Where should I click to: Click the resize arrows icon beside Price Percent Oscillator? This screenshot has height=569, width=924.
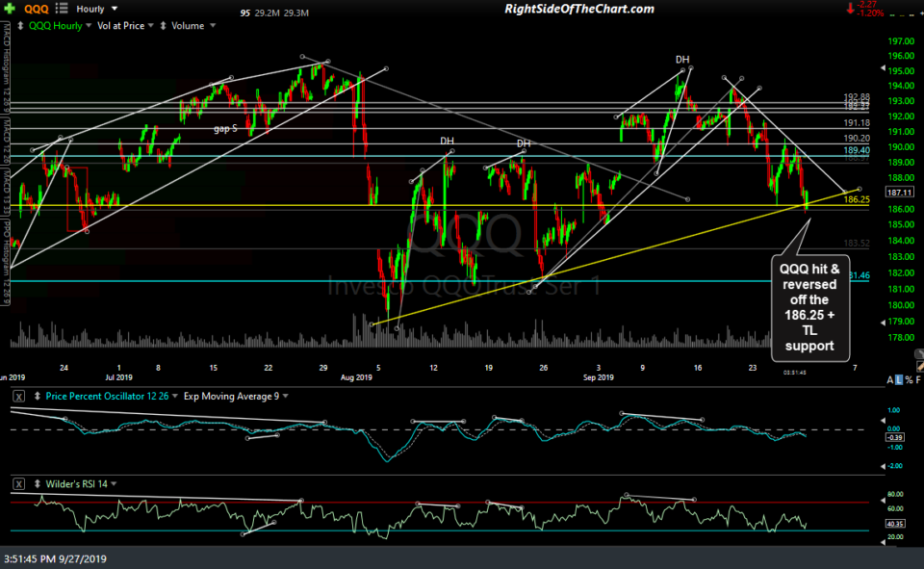tap(38, 396)
